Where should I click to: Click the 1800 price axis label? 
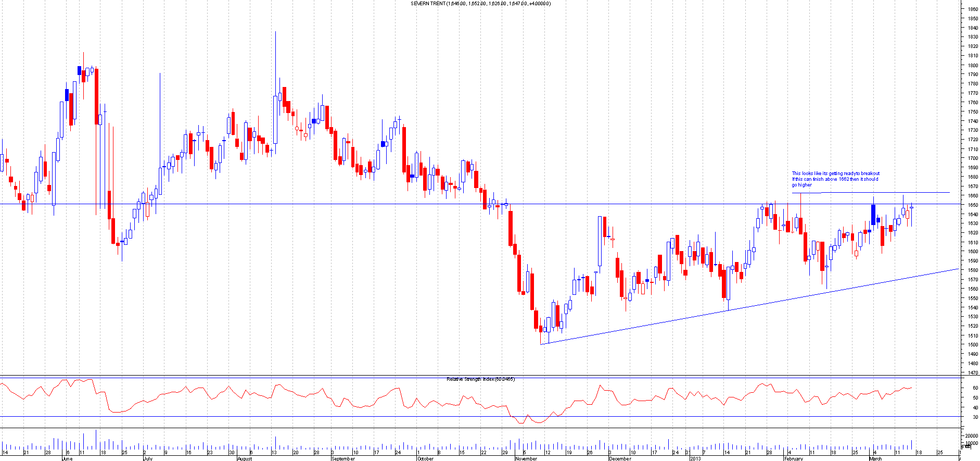pos(972,65)
